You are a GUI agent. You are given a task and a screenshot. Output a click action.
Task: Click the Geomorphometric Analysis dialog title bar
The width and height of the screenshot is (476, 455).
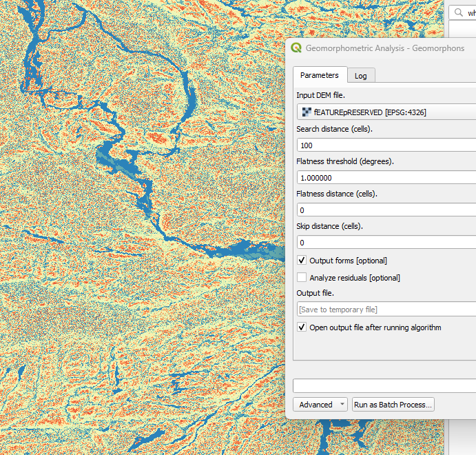point(386,48)
